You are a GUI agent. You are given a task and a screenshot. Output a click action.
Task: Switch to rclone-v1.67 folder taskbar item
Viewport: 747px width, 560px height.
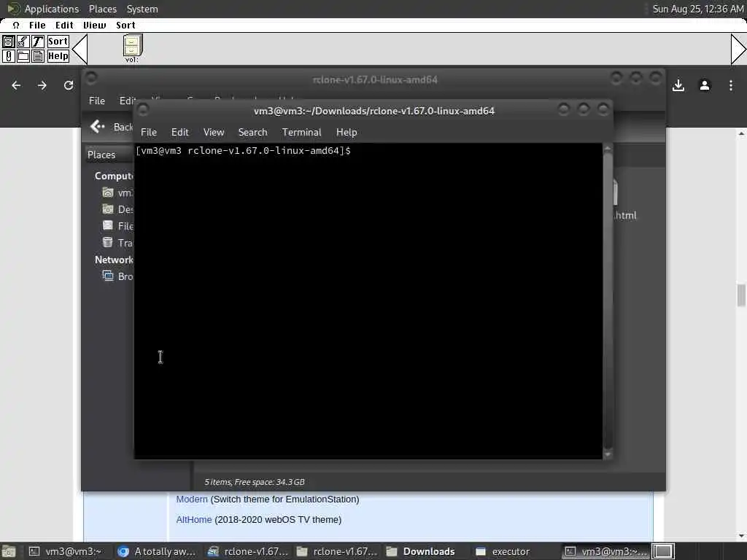[x=337, y=551]
